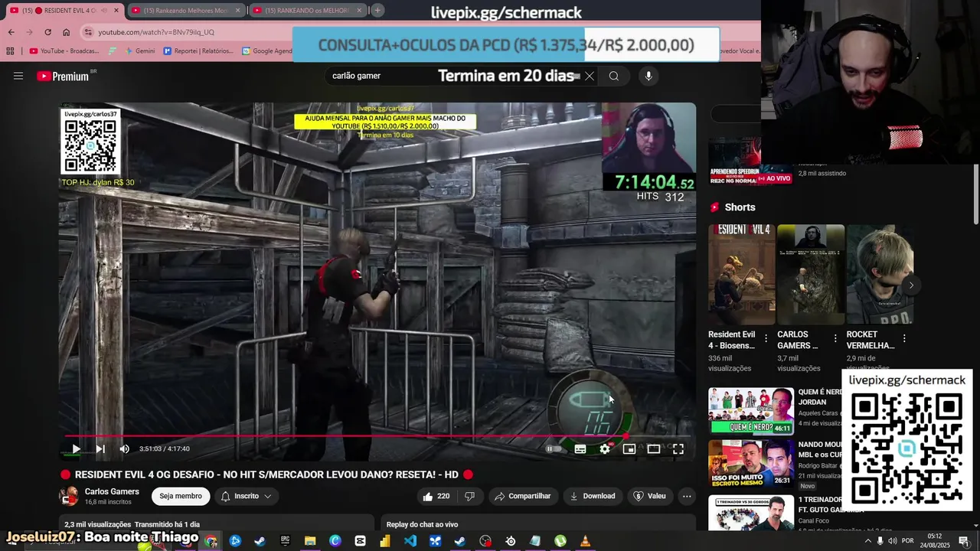Open 'Reportei | Relatórios' bookmark
Image resolution: width=980 pixels, height=551 pixels.
(x=198, y=51)
